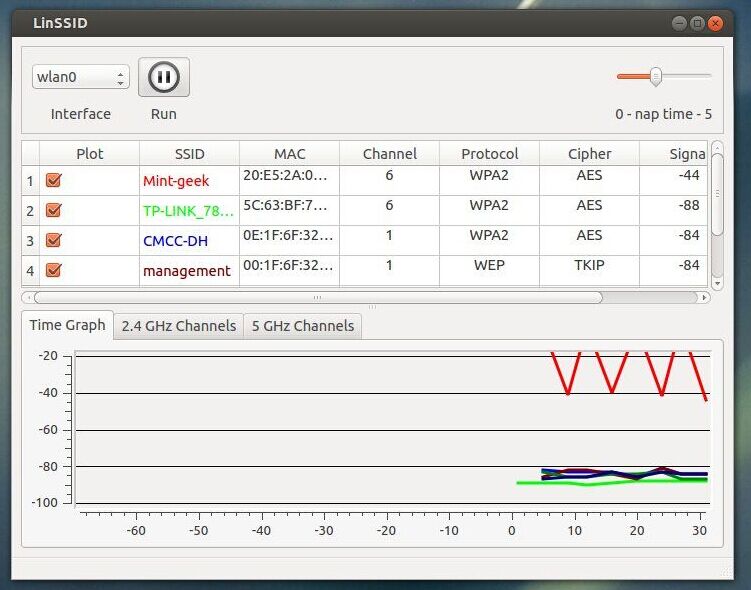Select the Mint-geek SSID cell
This screenshot has height=590, width=751.
[x=190, y=181]
